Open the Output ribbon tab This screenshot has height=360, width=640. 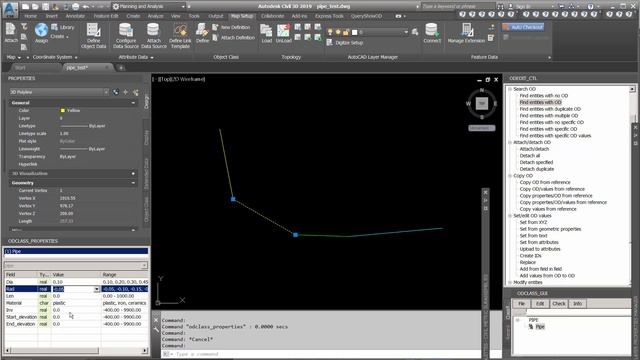pos(216,16)
